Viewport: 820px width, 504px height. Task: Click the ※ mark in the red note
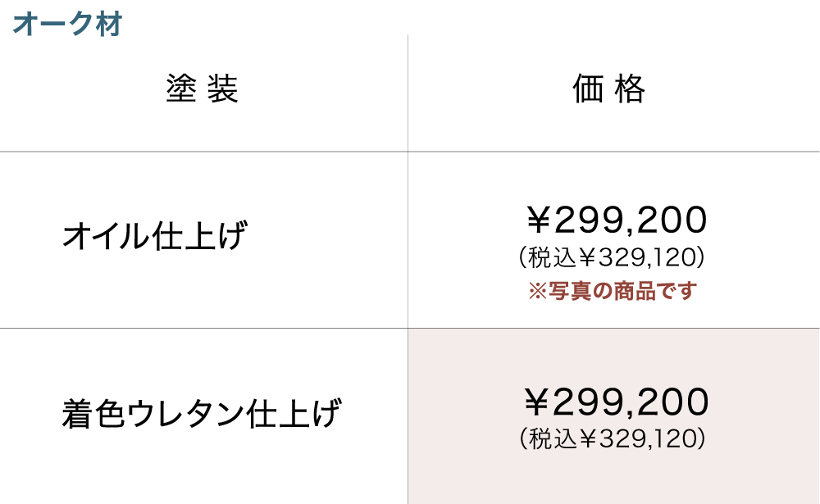(536, 291)
